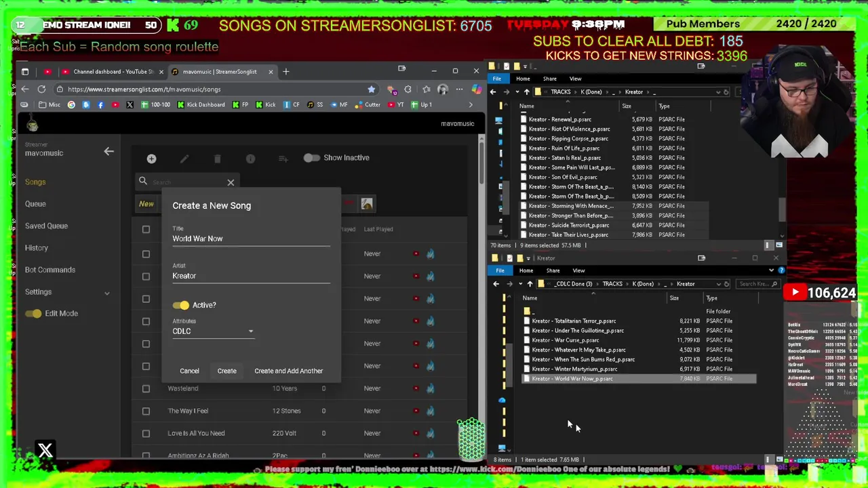Click the trash delete song icon
Viewport: 868px width, 488px height.
click(217, 159)
